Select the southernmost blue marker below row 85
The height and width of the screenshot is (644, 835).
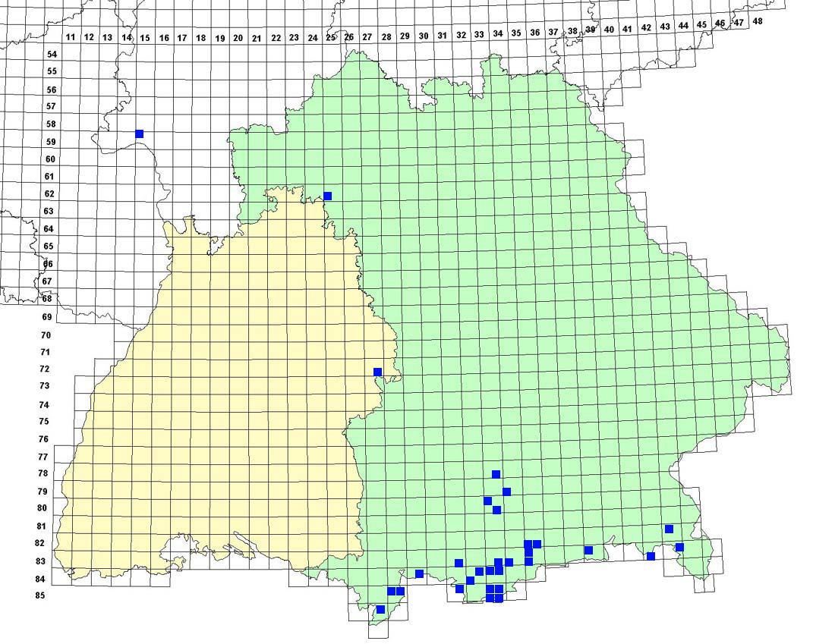coord(380,609)
